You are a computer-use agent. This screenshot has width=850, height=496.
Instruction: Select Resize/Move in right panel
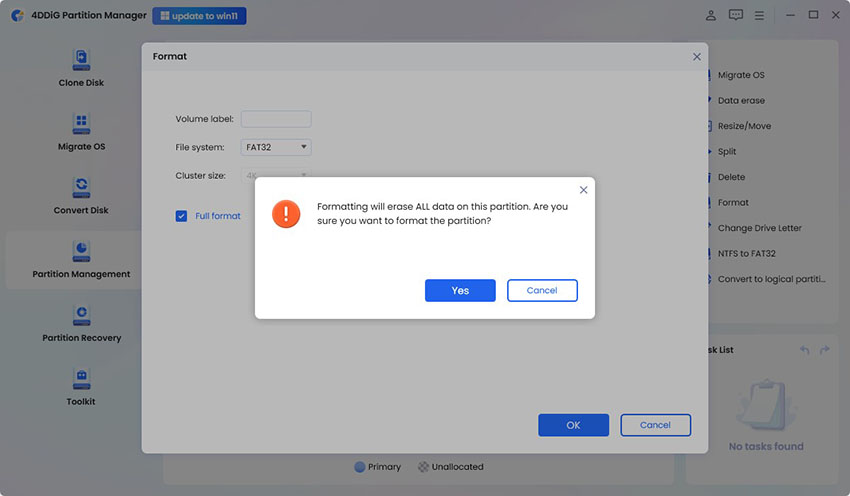[x=744, y=126]
